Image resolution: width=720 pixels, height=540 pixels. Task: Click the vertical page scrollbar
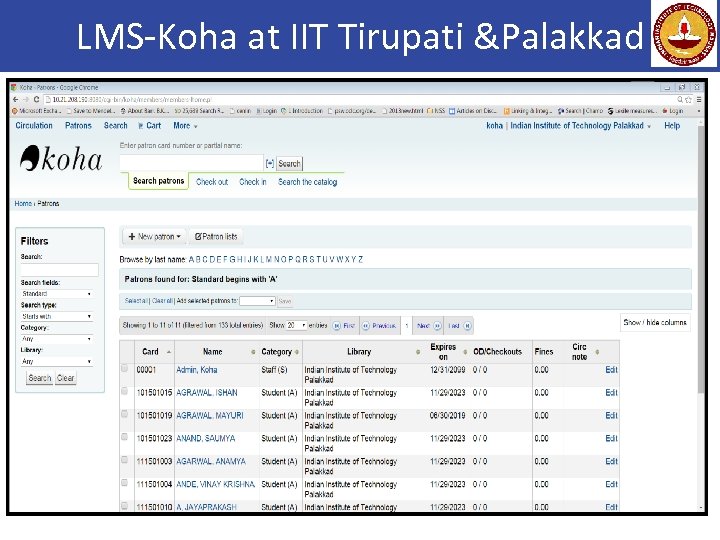pos(700,259)
